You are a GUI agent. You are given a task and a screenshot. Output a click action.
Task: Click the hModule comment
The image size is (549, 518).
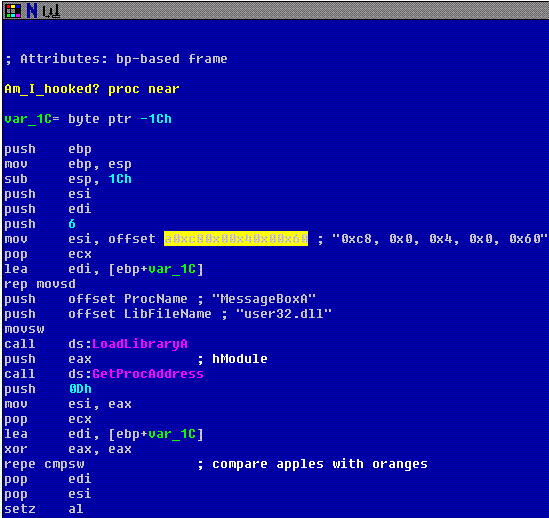click(x=240, y=359)
